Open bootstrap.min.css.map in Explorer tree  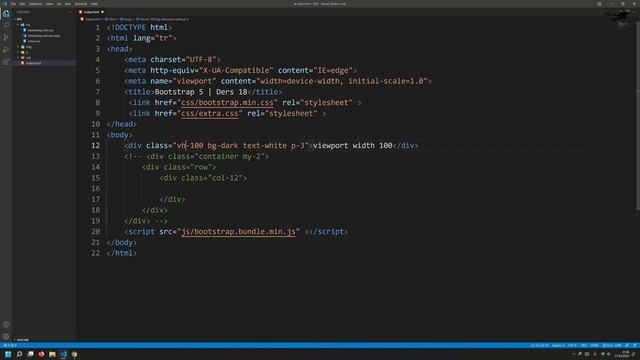[x=44, y=36]
